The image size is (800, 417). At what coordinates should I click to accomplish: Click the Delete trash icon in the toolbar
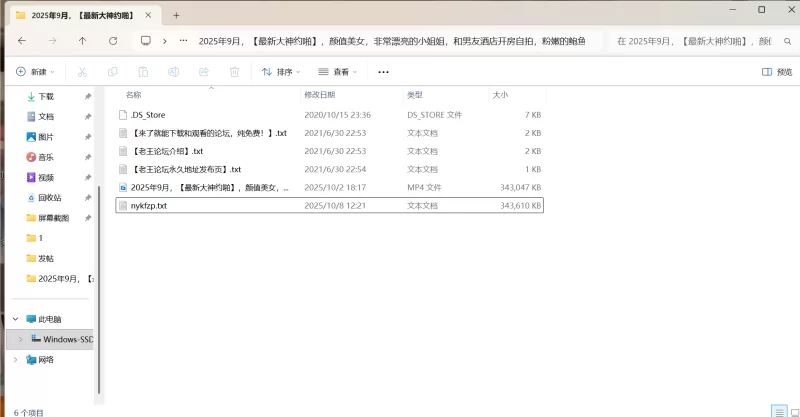(234, 72)
